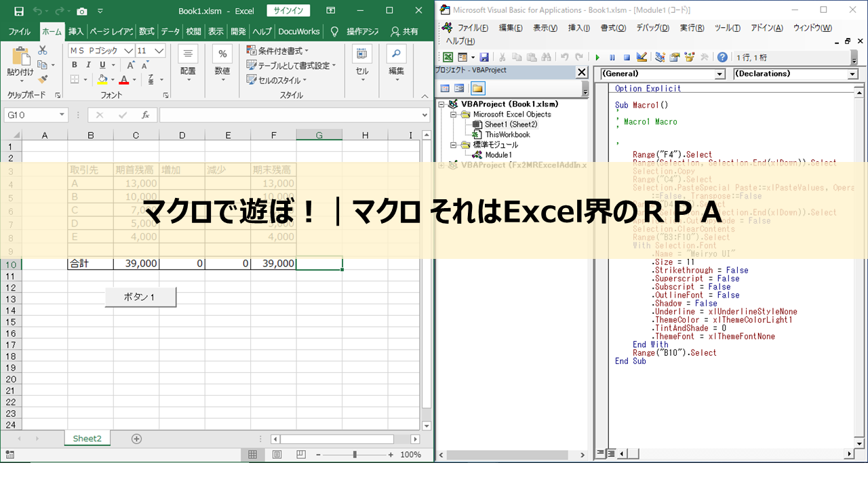Open the Object Browser icon
The image size is (868, 488).
point(689,57)
